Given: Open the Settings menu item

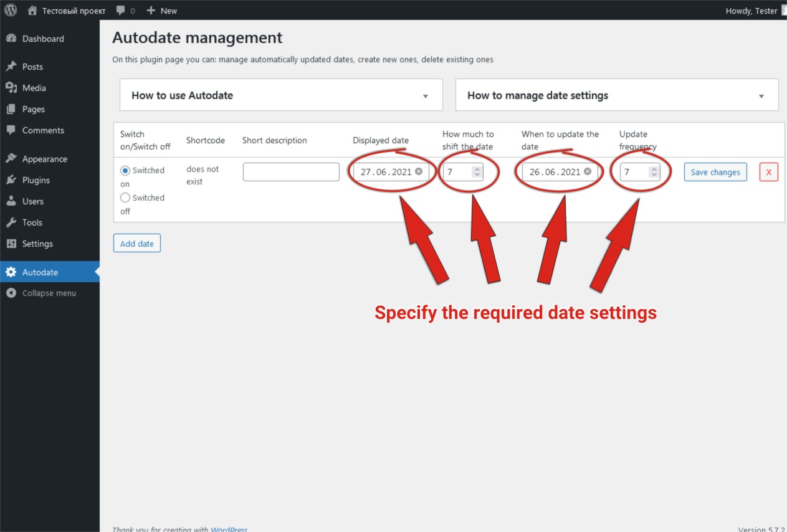Looking at the screenshot, I should [37, 244].
